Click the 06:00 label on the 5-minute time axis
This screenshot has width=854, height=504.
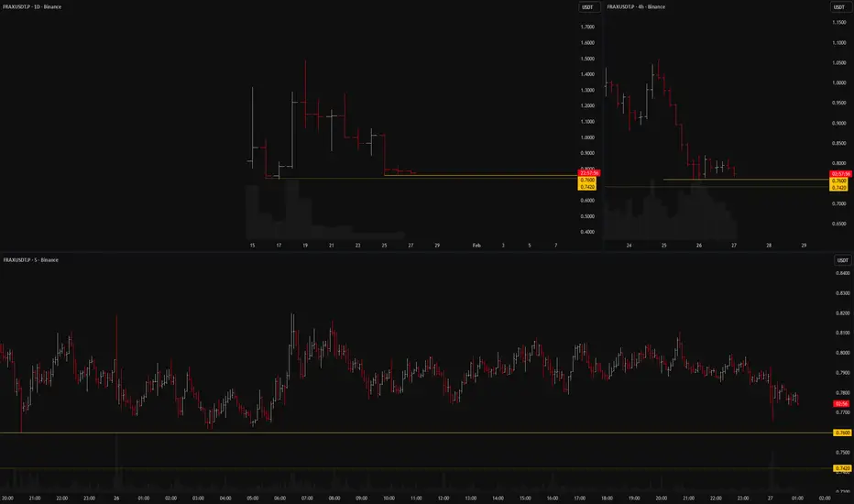point(280,498)
